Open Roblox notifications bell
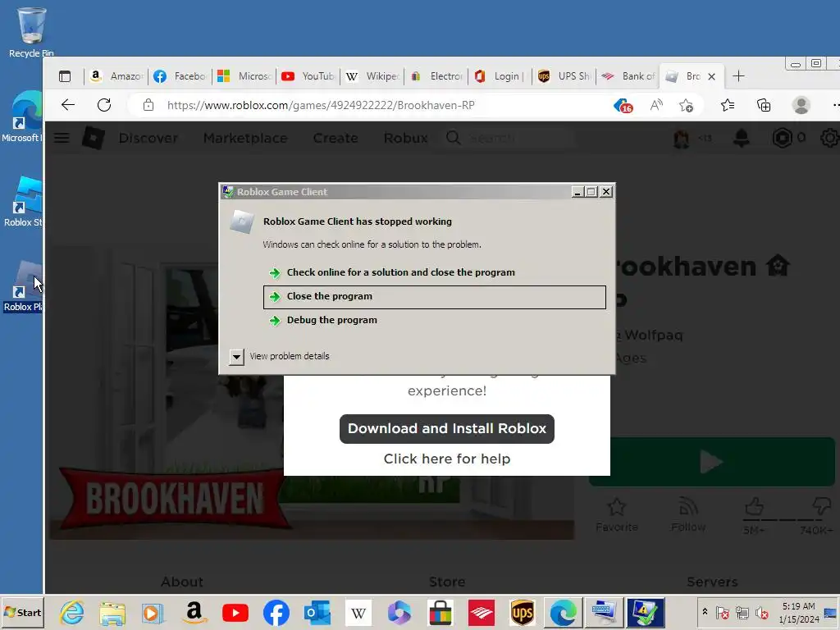Screen dimensions: 840x630 click(x=742, y=138)
